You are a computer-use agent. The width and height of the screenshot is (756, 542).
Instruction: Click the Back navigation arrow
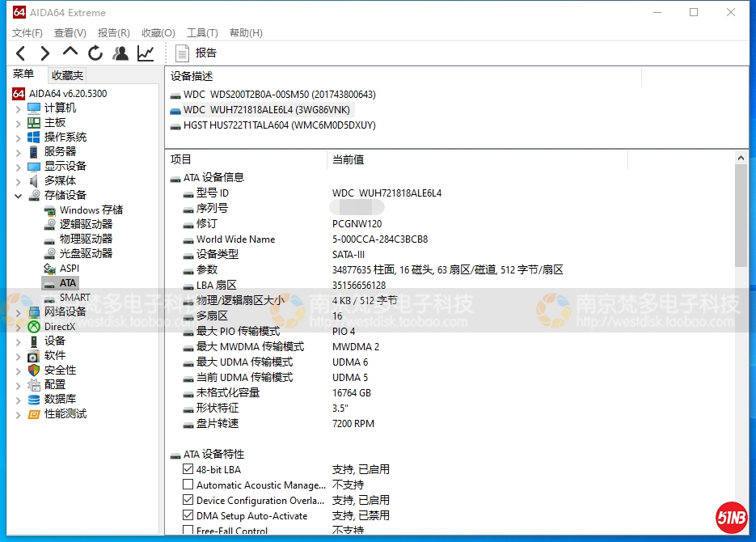click(21, 53)
